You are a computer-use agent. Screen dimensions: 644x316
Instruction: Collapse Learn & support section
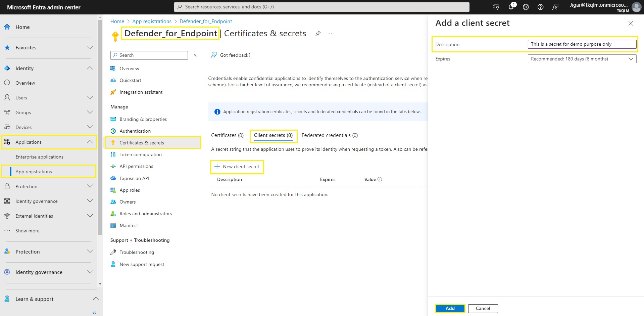(96, 299)
